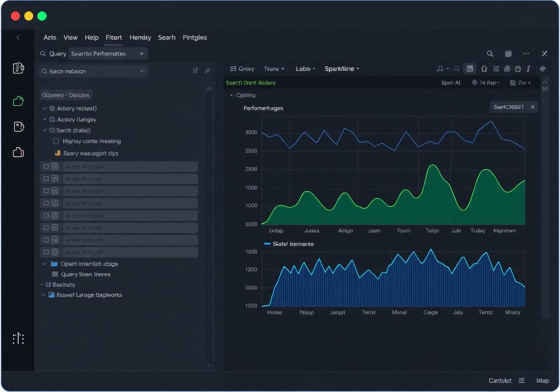Click the home icon in chart toolbar

point(484,69)
